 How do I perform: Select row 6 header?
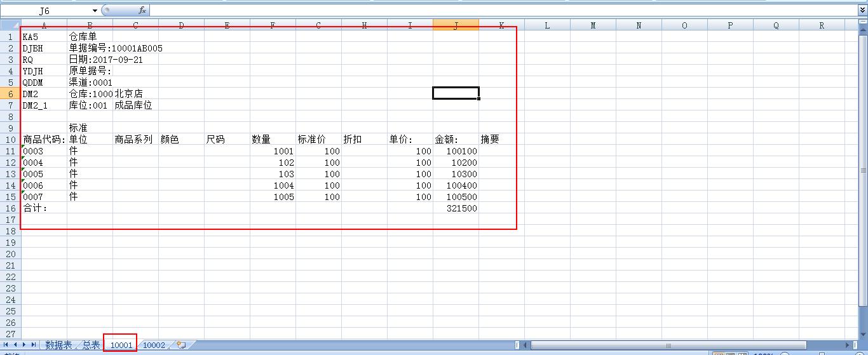(10, 93)
